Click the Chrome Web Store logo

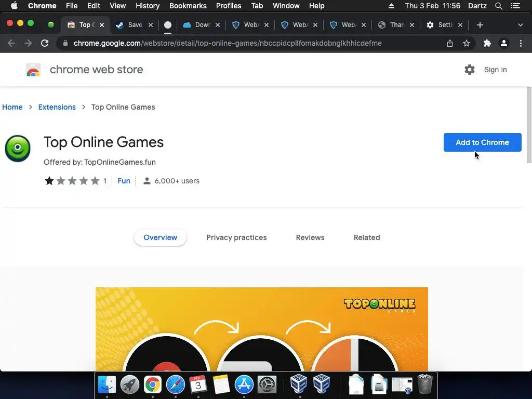(x=33, y=70)
